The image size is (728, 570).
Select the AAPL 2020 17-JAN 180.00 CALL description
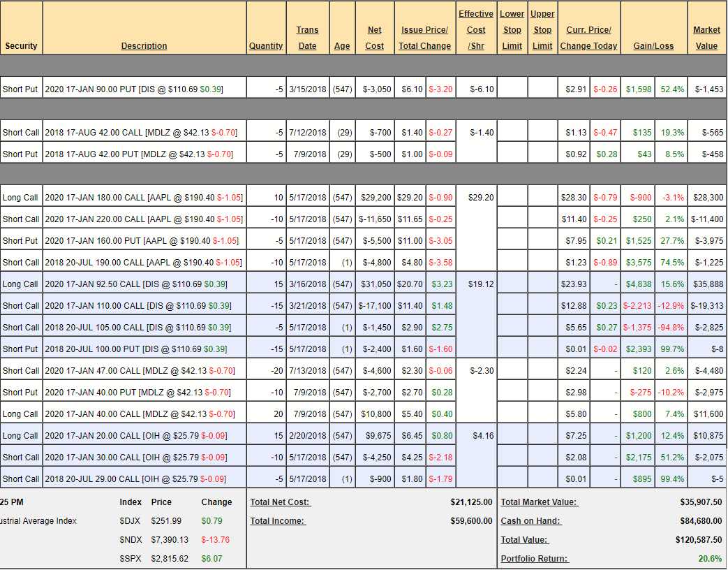[144, 198]
